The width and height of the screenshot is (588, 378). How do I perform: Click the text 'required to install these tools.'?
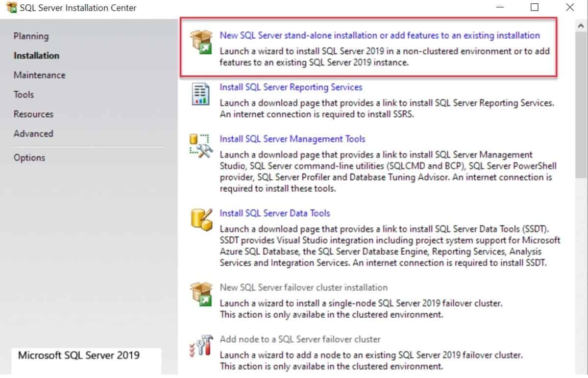278,189
